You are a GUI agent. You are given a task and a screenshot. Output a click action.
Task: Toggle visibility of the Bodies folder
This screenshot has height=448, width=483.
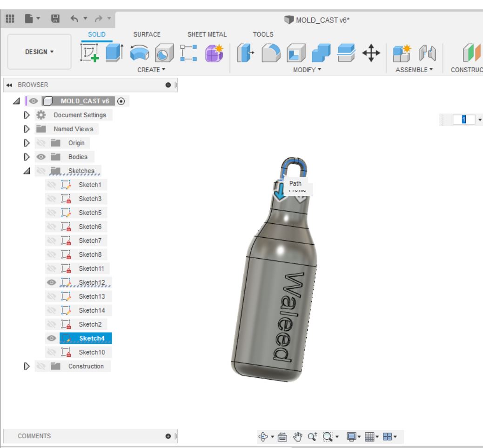41,157
